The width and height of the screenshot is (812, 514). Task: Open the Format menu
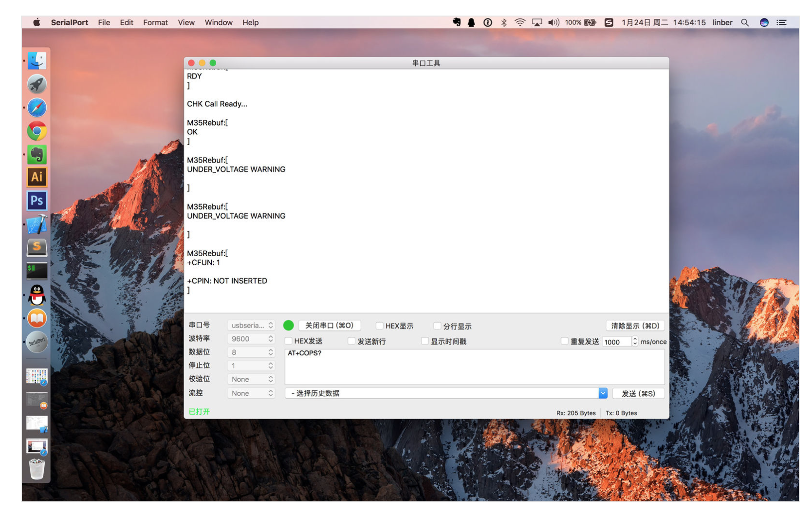pos(155,22)
